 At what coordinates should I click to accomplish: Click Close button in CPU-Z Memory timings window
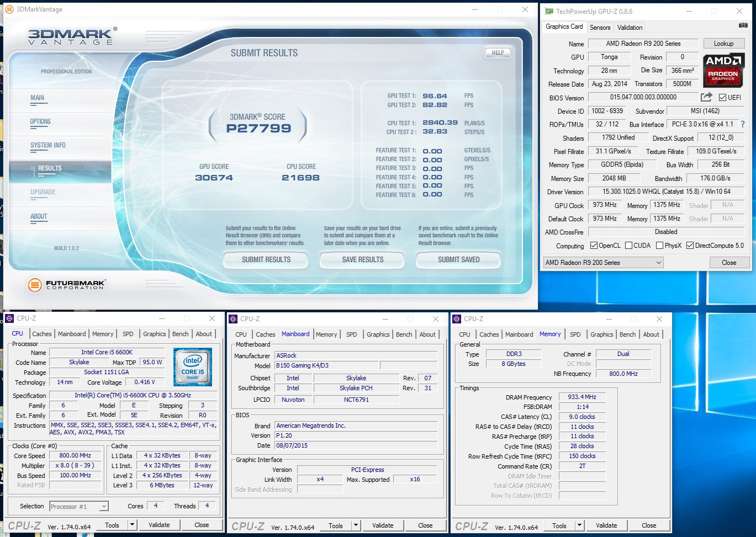click(649, 525)
